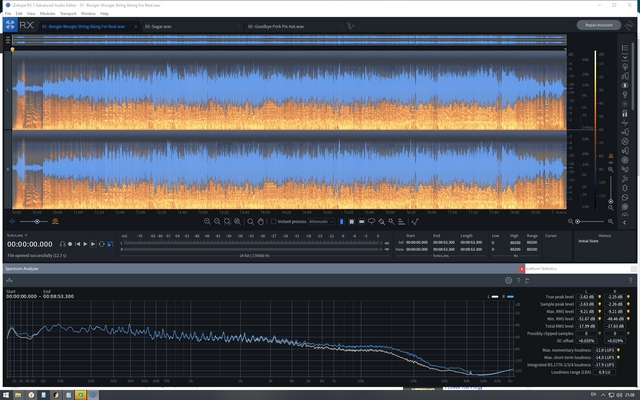Open the Attenuate instant process dropdown

[x=320, y=221]
